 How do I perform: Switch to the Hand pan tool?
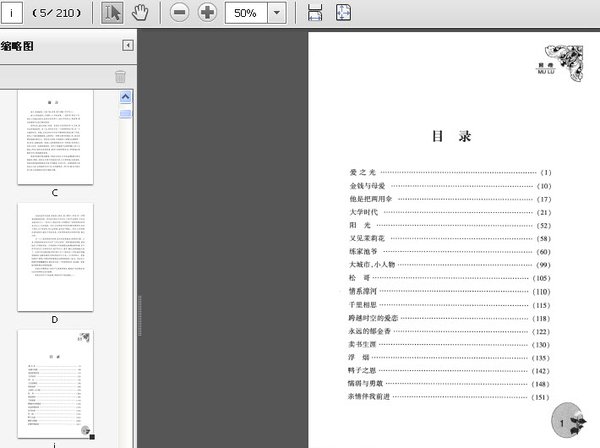coord(141,13)
